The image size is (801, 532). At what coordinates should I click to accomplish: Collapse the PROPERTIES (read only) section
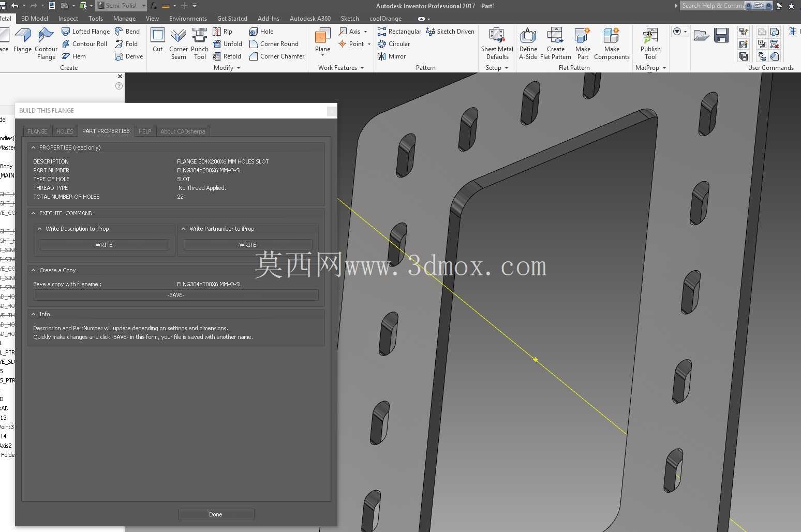(34, 147)
